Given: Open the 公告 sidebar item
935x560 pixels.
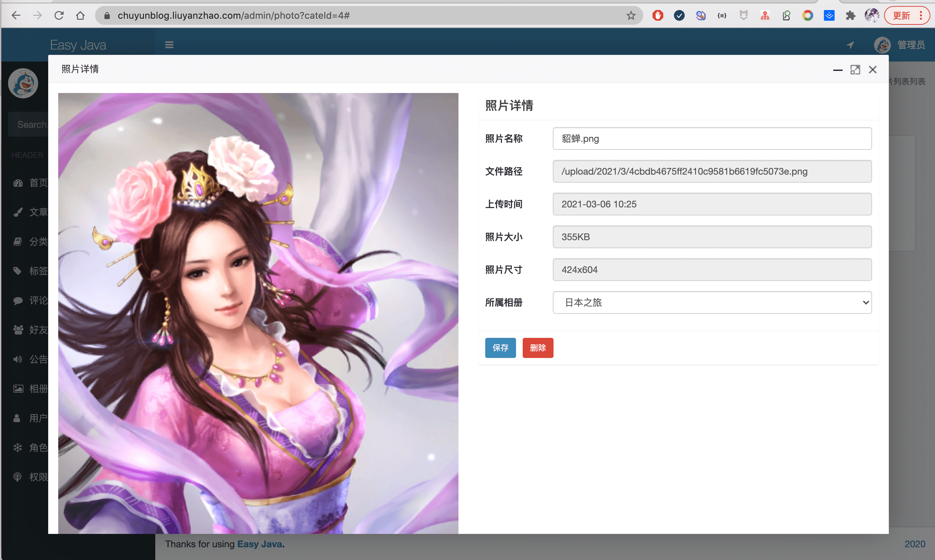Looking at the screenshot, I should (x=30, y=360).
